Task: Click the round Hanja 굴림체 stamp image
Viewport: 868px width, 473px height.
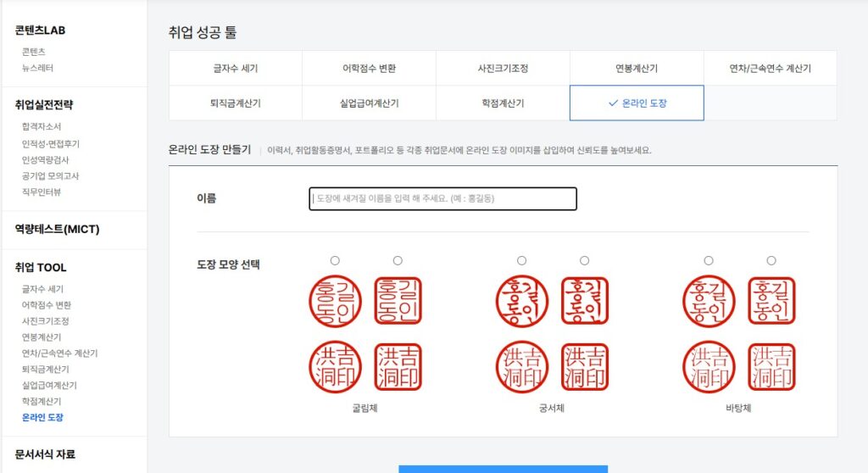Action: click(335, 367)
